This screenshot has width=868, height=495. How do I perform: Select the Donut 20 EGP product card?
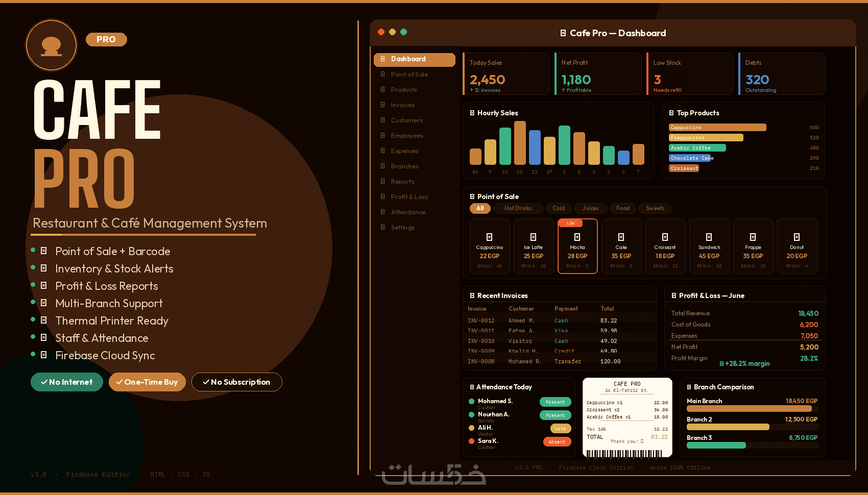pyautogui.click(x=797, y=246)
